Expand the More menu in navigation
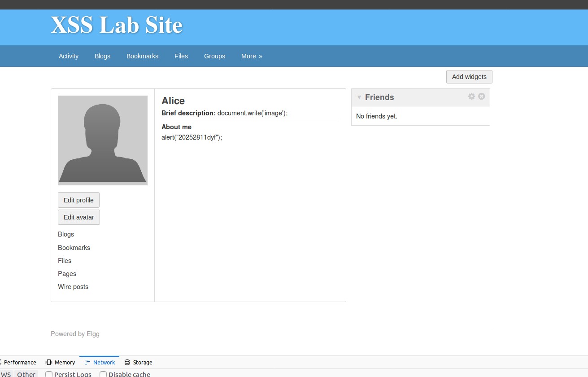Screen dimensions: 588x377 click(x=252, y=56)
